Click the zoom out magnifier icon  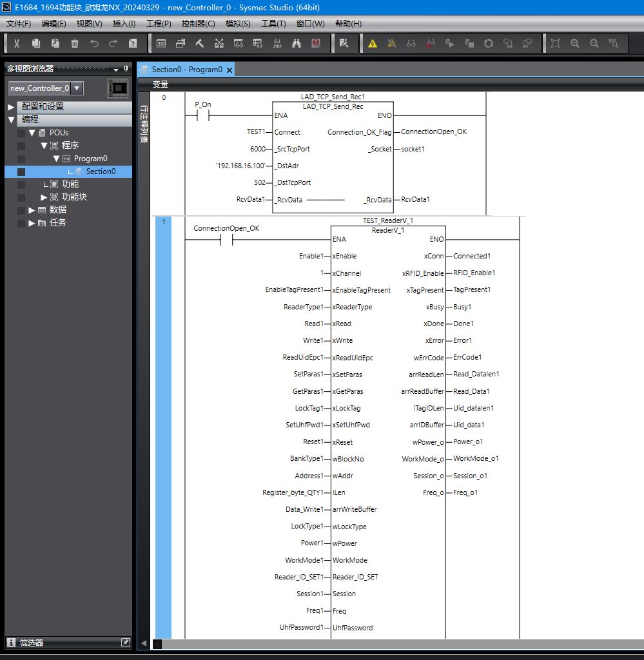pyautogui.click(x=594, y=43)
